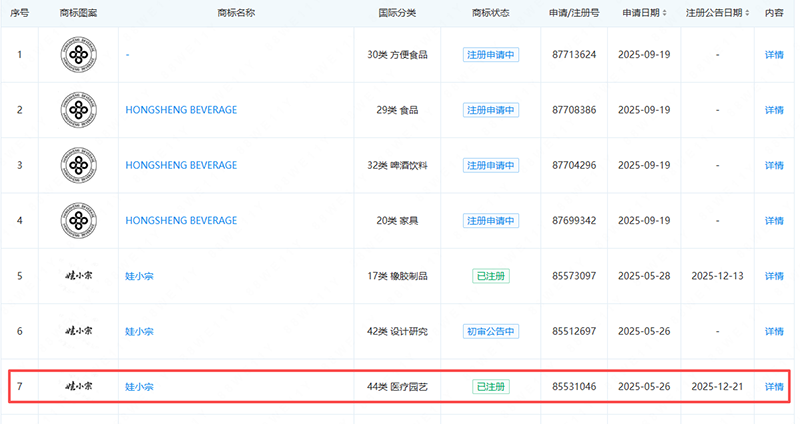Click the 注册申请中 status badge for 87704296
The image size is (800, 424).
click(x=490, y=165)
